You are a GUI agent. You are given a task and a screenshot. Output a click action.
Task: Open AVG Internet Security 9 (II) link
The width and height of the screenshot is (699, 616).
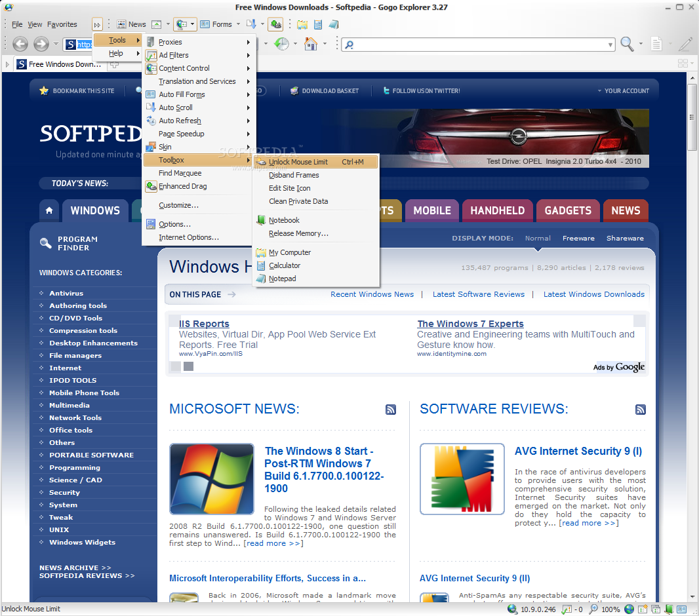[x=475, y=578]
